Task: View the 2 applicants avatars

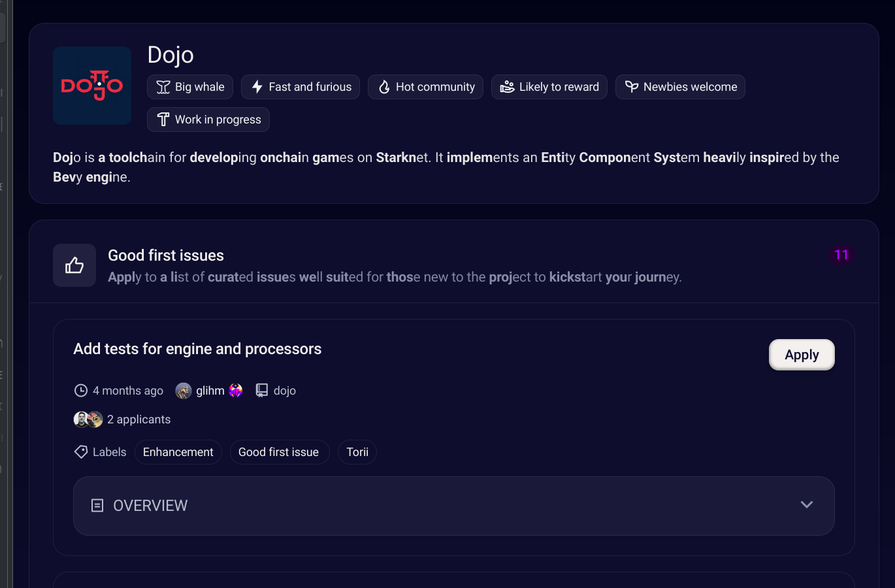Action: 88,419
